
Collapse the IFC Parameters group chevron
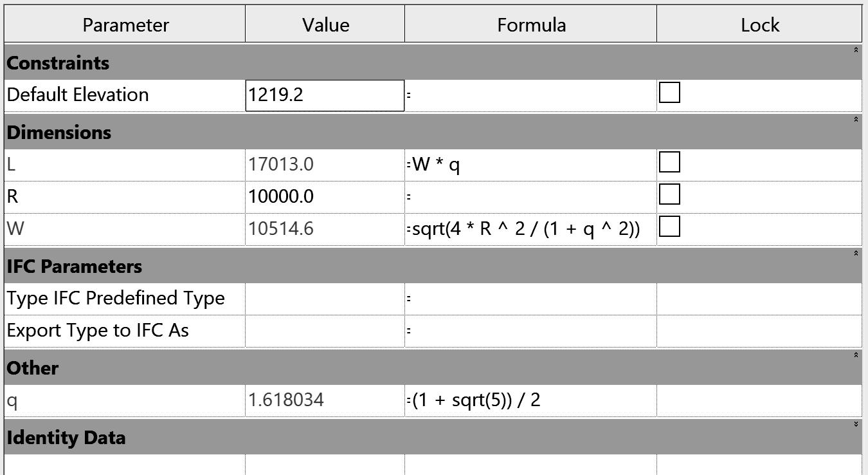[856, 254]
